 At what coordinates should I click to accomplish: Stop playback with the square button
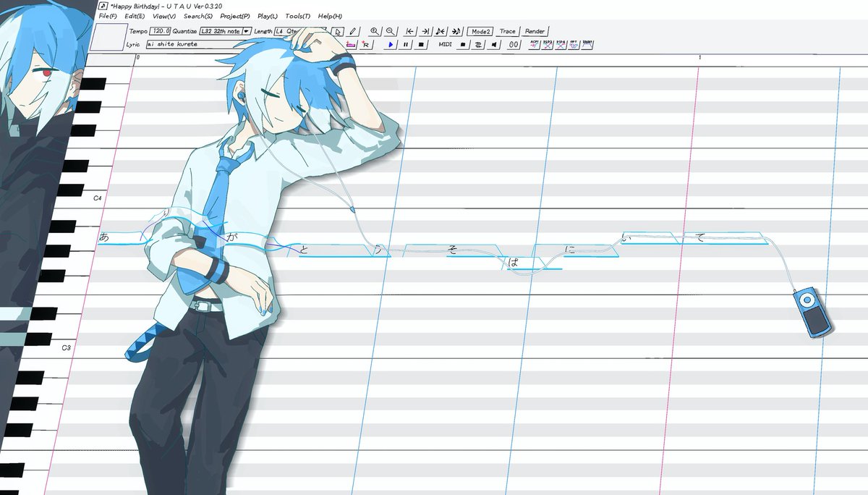coord(421,44)
